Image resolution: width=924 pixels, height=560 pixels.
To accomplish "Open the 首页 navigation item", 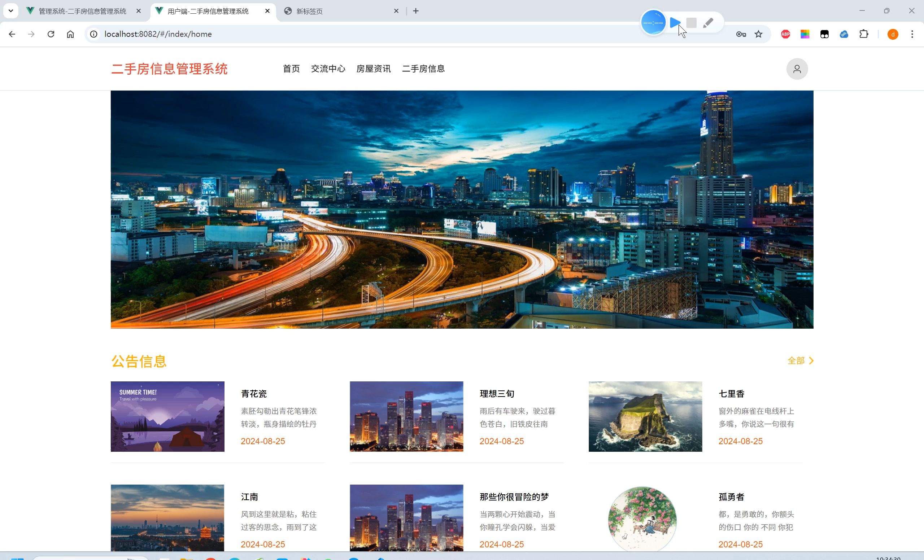I will coord(291,69).
